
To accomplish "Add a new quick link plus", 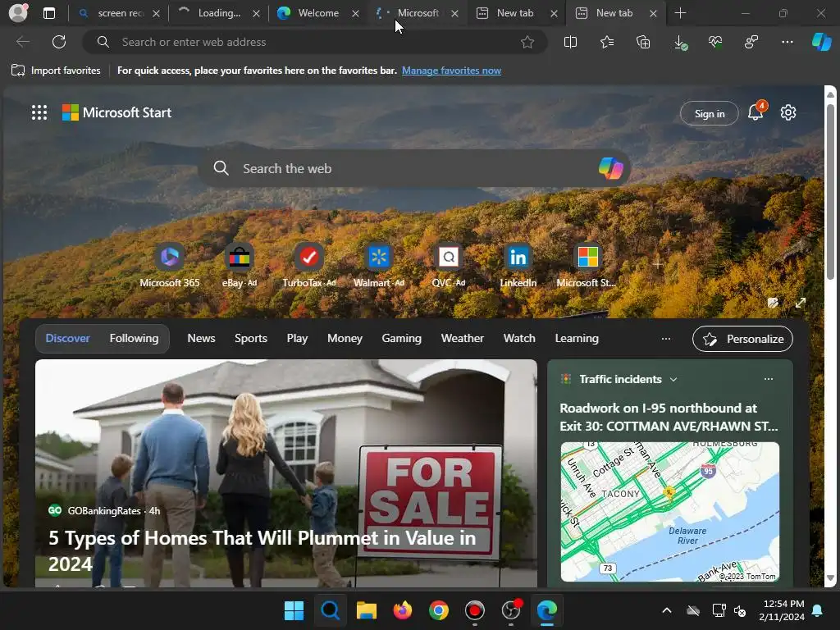I will 658,263.
